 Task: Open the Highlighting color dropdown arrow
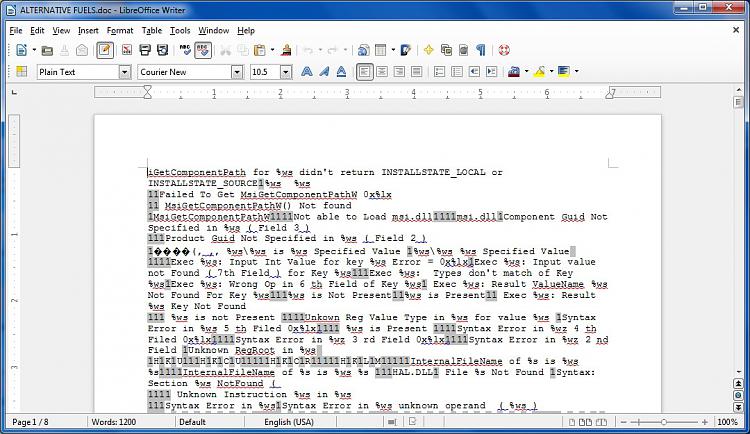[551, 72]
